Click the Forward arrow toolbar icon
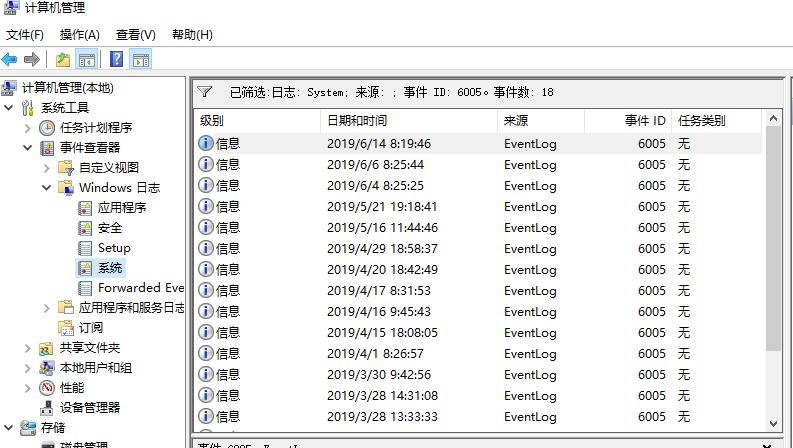 [x=32, y=60]
